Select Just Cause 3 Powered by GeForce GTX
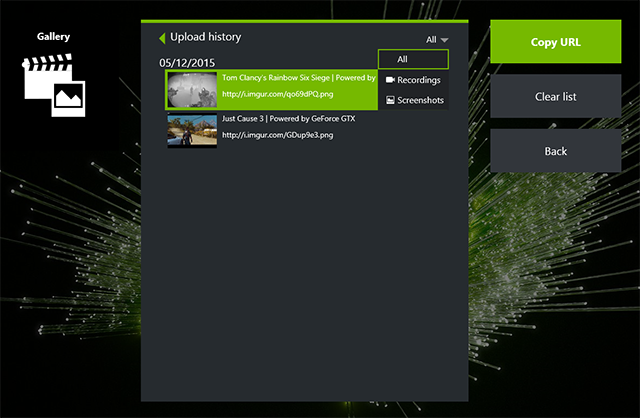This screenshot has width=640, height=418. [289, 119]
